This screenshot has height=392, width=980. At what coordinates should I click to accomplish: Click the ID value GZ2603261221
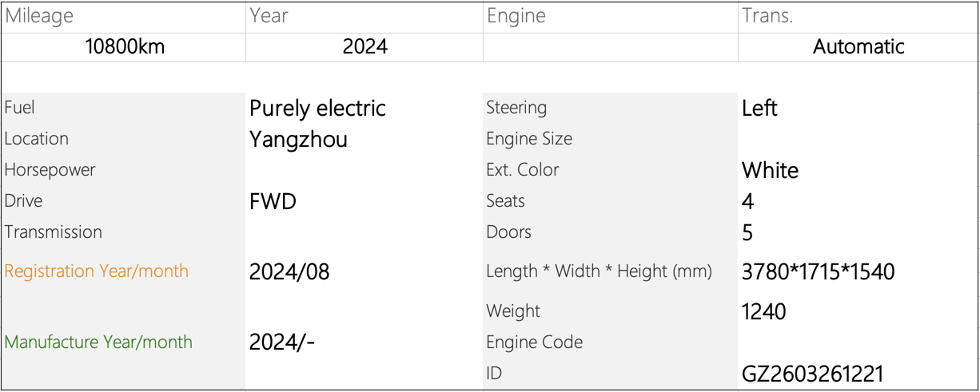pos(813,374)
